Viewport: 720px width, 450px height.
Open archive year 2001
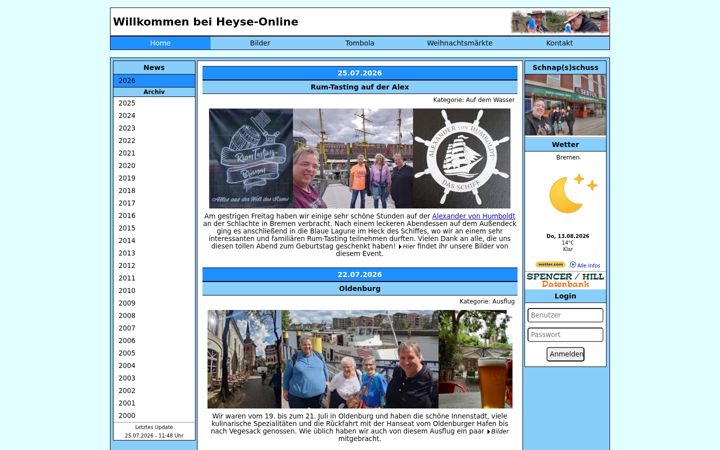point(154,403)
